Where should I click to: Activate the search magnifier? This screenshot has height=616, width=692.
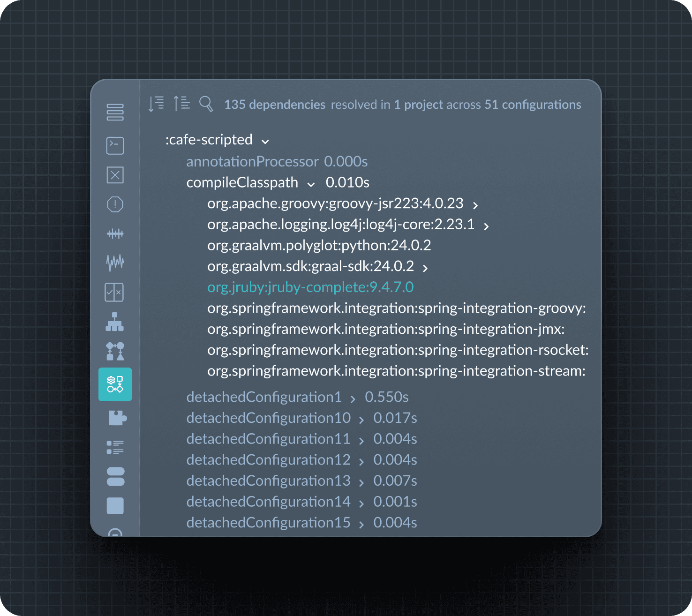(206, 105)
